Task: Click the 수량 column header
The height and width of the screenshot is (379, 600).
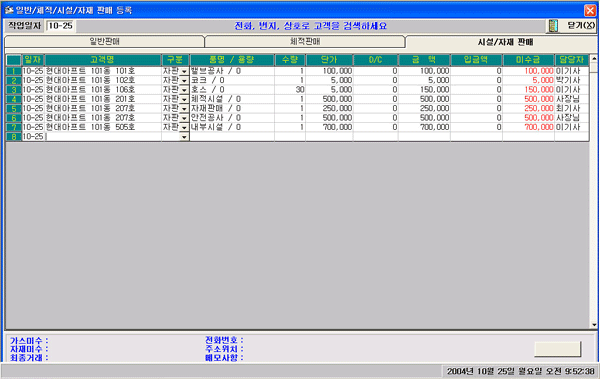Action: click(290, 60)
